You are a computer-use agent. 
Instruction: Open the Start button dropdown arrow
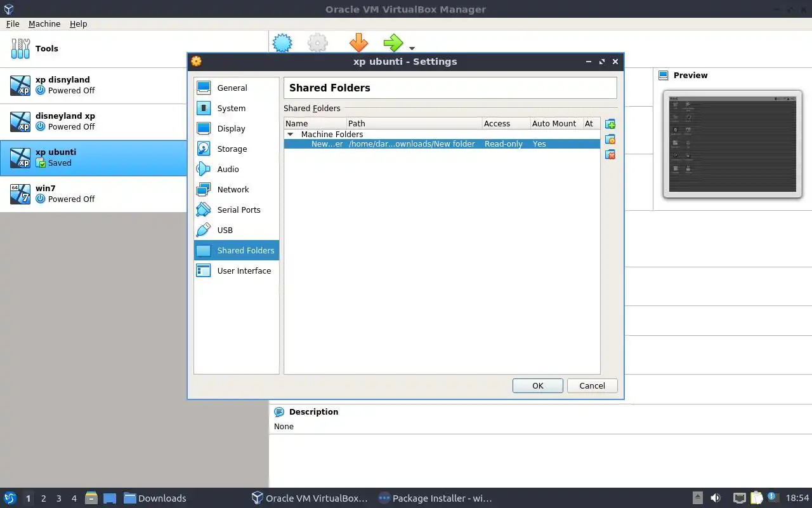coord(412,48)
